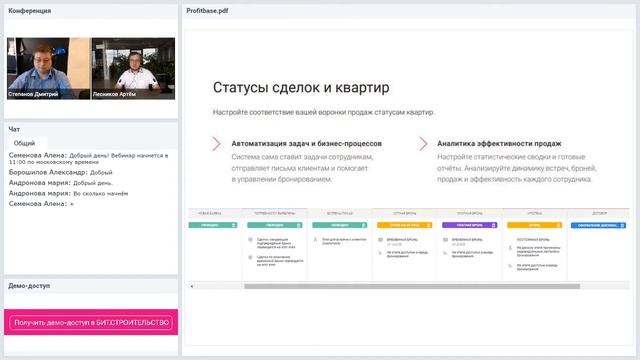Click the Автоматизация задач и бизнес-процессов heading
Screen dimensions: 640x360
[x=307, y=144]
